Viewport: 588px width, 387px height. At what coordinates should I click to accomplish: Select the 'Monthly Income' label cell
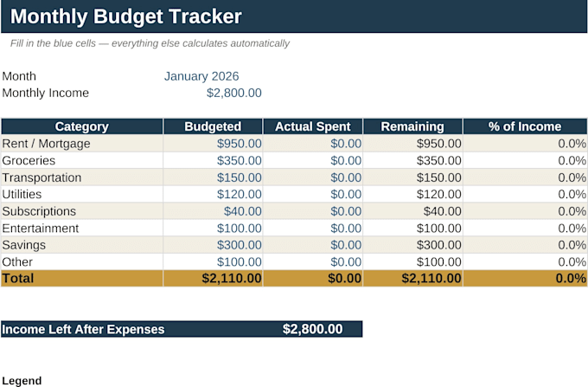(82, 93)
